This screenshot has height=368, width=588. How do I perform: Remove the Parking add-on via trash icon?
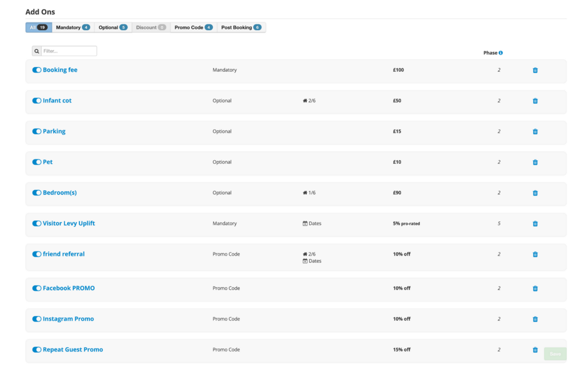(x=535, y=131)
